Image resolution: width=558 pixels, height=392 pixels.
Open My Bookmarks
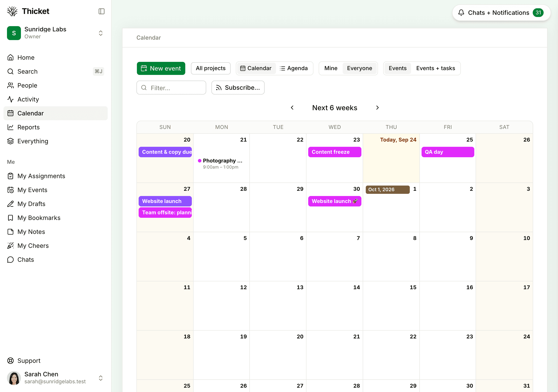click(55, 218)
